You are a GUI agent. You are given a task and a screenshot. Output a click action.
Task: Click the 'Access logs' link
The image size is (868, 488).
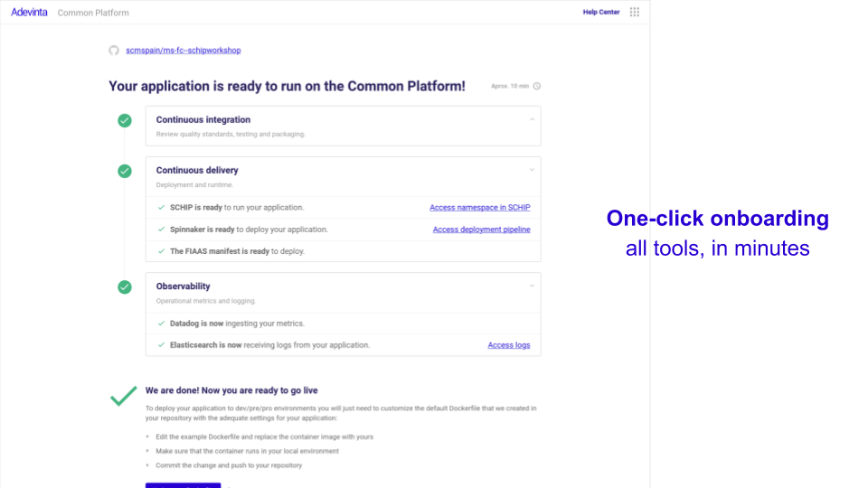pyautogui.click(x=508, y=345)
